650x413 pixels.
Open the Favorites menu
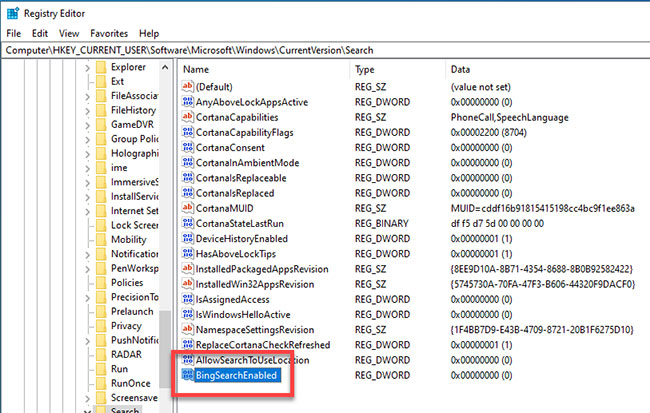(x=109, y=34)
